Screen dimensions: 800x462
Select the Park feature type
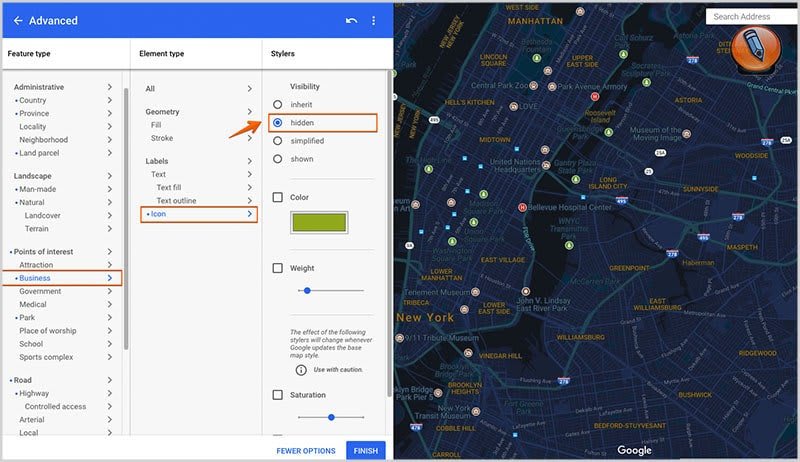click(x=27, y=318)
